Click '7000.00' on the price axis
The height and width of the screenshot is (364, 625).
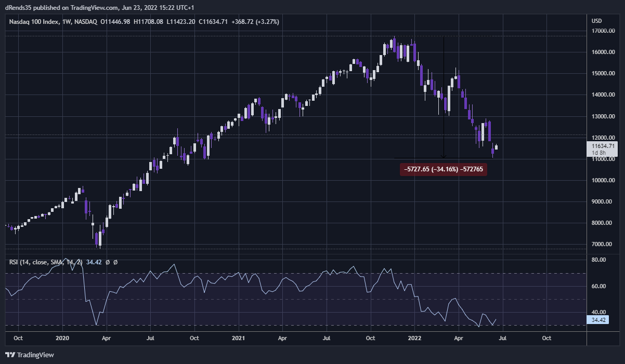602,245
